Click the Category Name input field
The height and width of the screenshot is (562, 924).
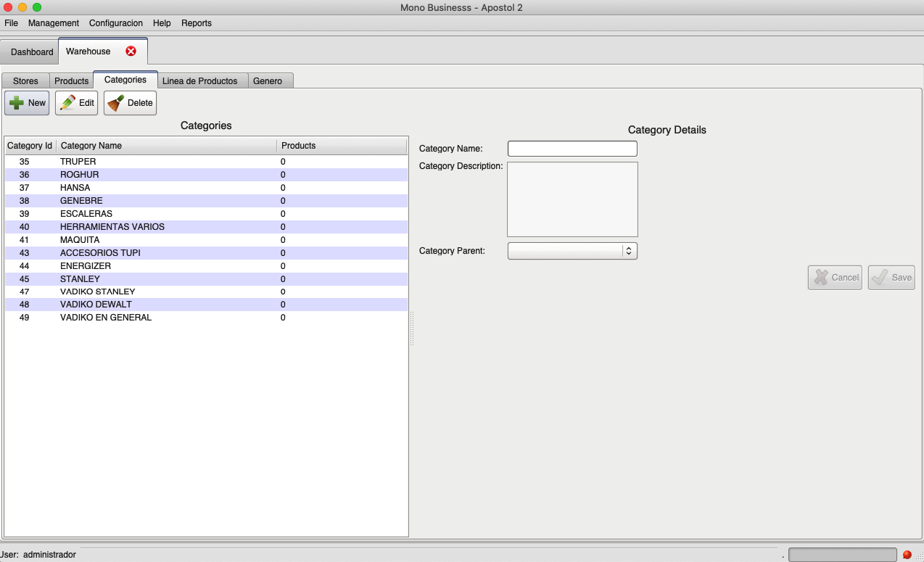572,149
